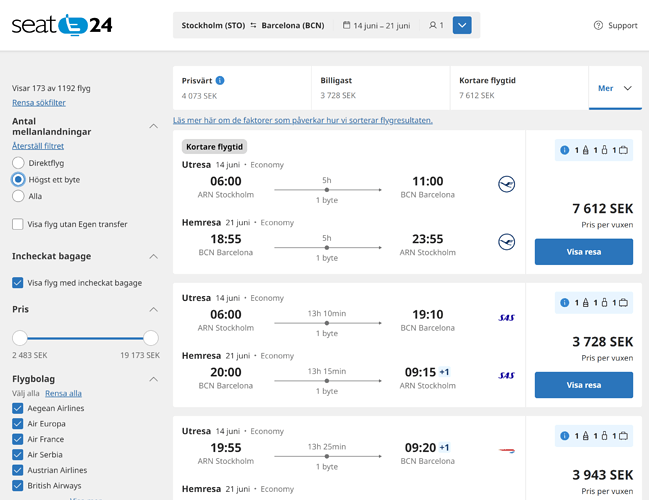Open link about how results are sorted
649x500 pixels.
(303, 120)
